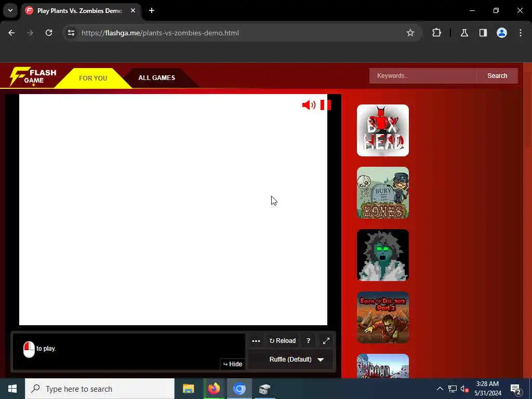Toggle the browser side panel icon
The height and width of the screenshot is (399, 532).
483,33
